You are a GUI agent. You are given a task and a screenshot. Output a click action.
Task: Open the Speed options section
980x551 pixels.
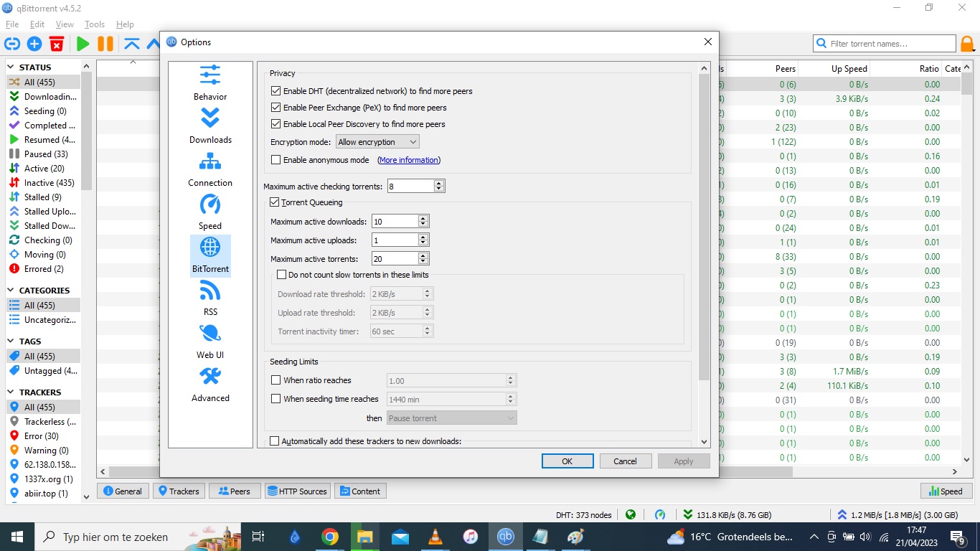210,212
